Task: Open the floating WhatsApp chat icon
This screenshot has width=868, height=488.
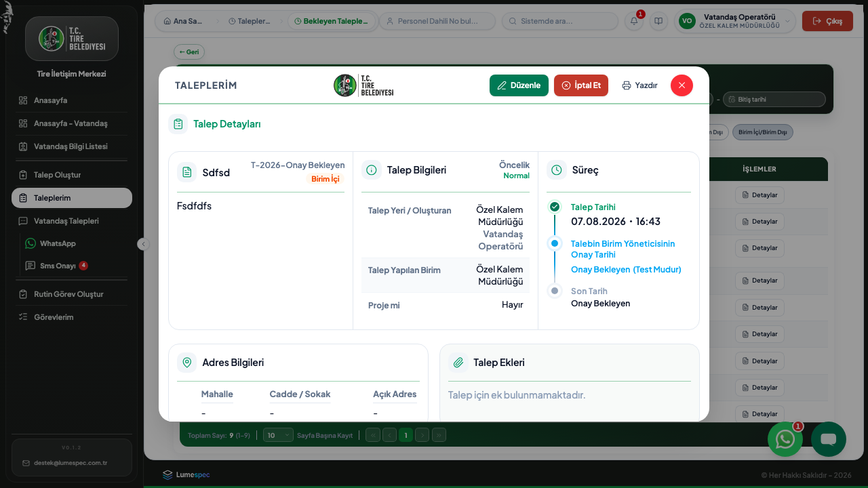Action: [x=785, y=439]
